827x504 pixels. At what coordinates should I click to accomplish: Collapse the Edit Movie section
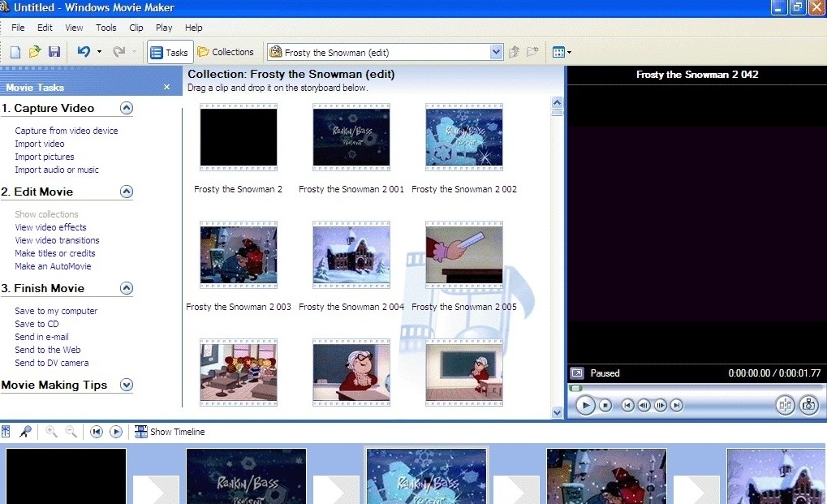click(x=127, y=192)
